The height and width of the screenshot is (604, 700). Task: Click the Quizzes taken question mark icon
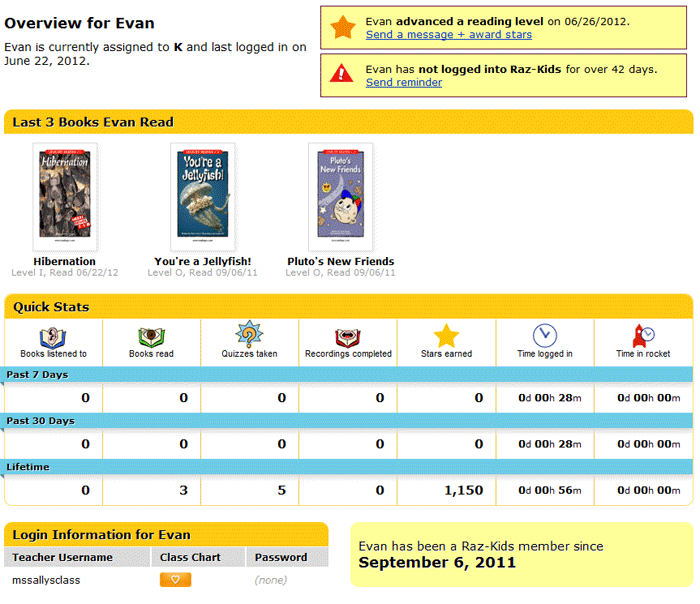pos(249,334)
